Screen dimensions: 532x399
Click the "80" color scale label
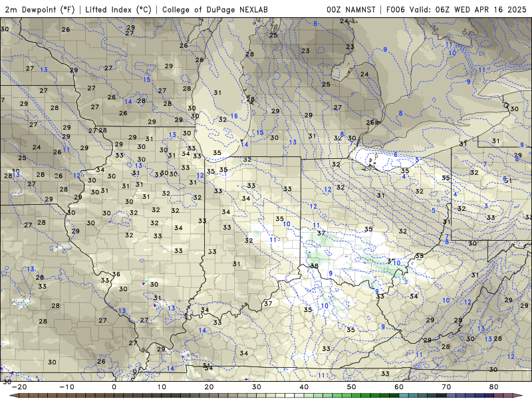pos(494,387)
